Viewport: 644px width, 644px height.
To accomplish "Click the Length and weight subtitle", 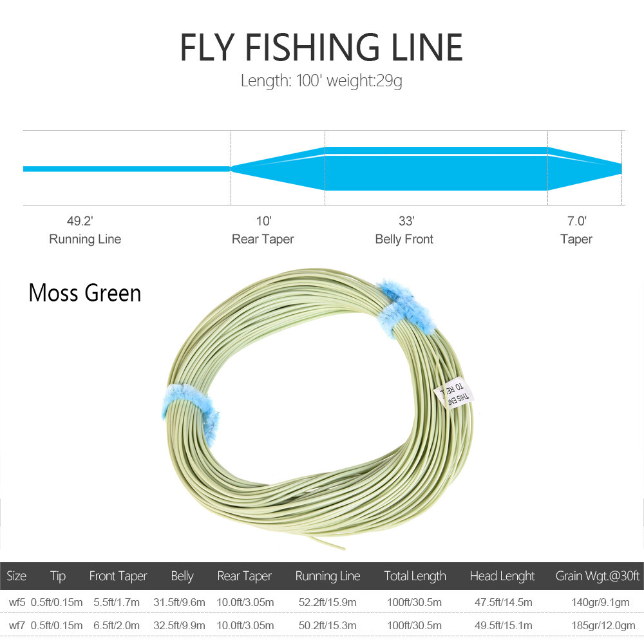I will click(321, 80).
